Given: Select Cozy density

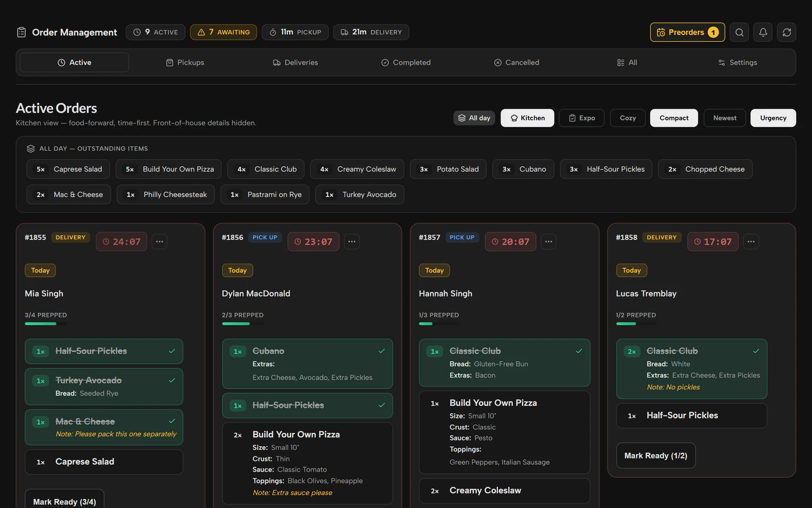Looking at the screenshot, I should (628, 118).
